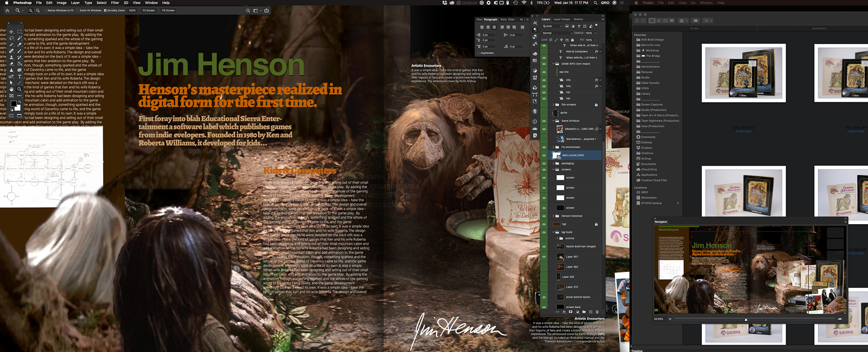Click the 100% zoom button

132,10
